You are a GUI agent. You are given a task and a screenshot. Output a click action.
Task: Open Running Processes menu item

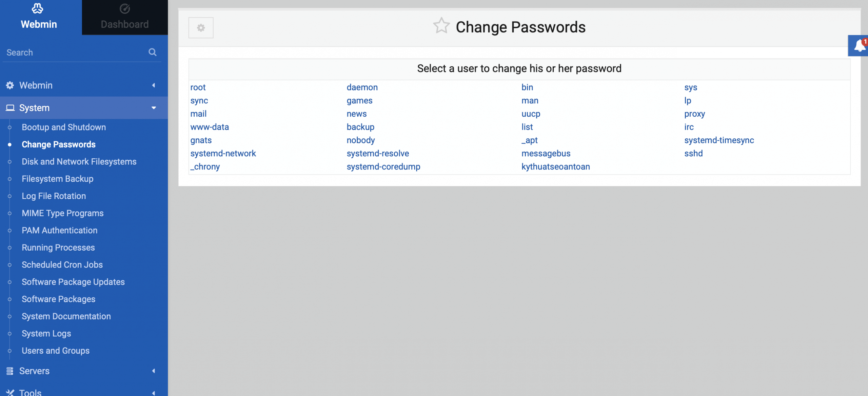(58, 248)
